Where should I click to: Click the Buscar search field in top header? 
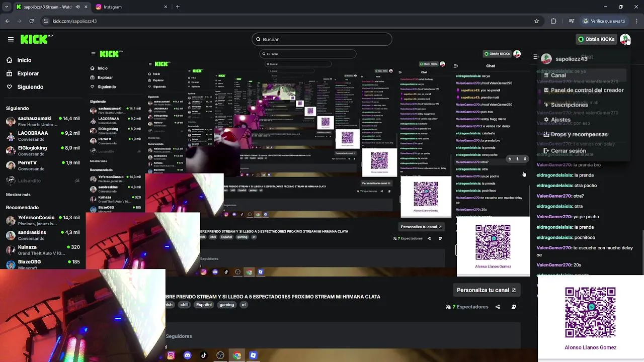[322, 39]
